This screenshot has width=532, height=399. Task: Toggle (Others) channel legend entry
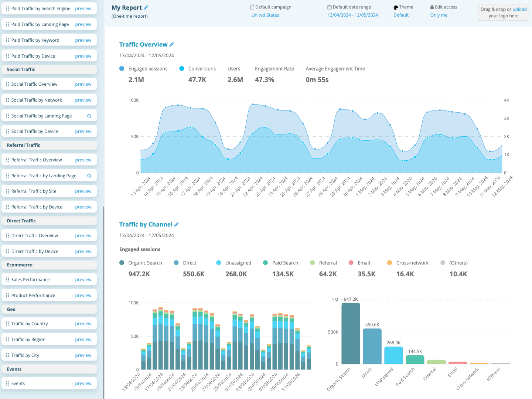(x=443, y=263)
